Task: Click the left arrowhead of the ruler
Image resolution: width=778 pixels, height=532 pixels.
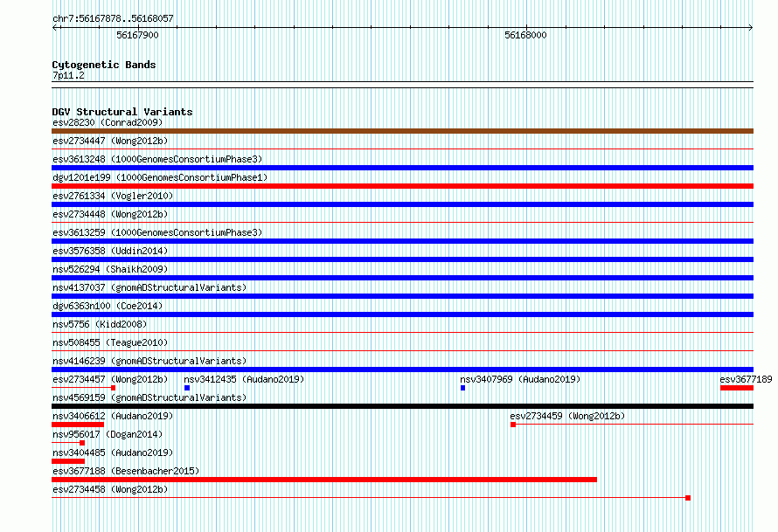Action: pyautogui.click(x=54, y=28)
